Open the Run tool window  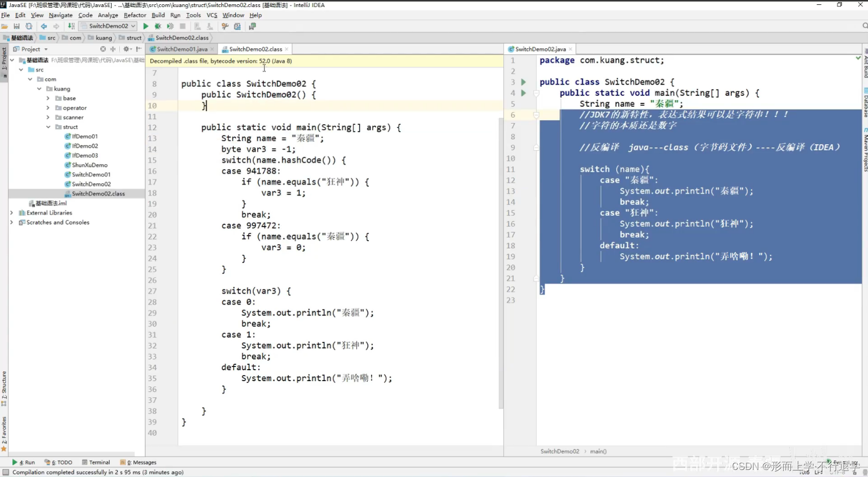(23, 462)
